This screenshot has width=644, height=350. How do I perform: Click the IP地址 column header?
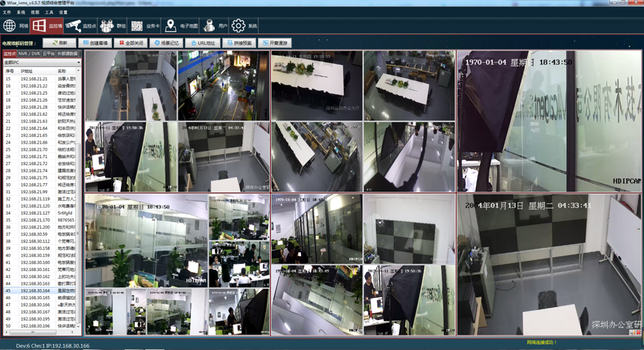(x=27, y=71)
